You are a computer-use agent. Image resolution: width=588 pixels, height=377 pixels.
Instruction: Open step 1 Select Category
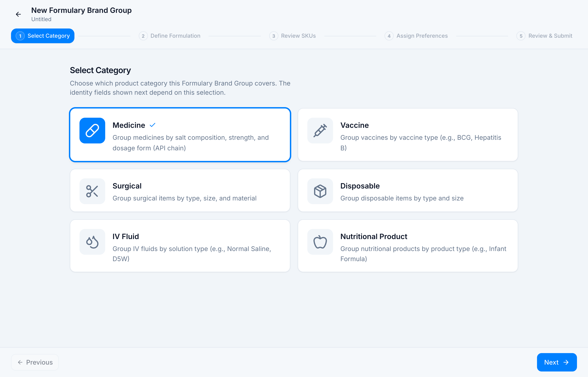(43, 36)
